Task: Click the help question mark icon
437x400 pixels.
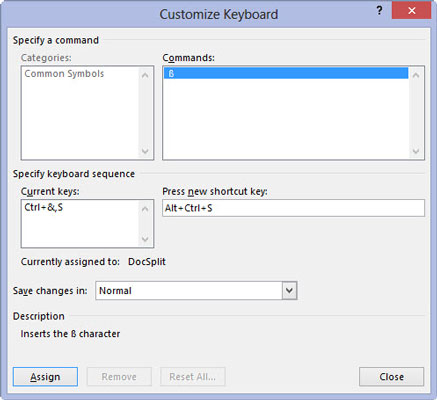Action: [x=379, y=11]
